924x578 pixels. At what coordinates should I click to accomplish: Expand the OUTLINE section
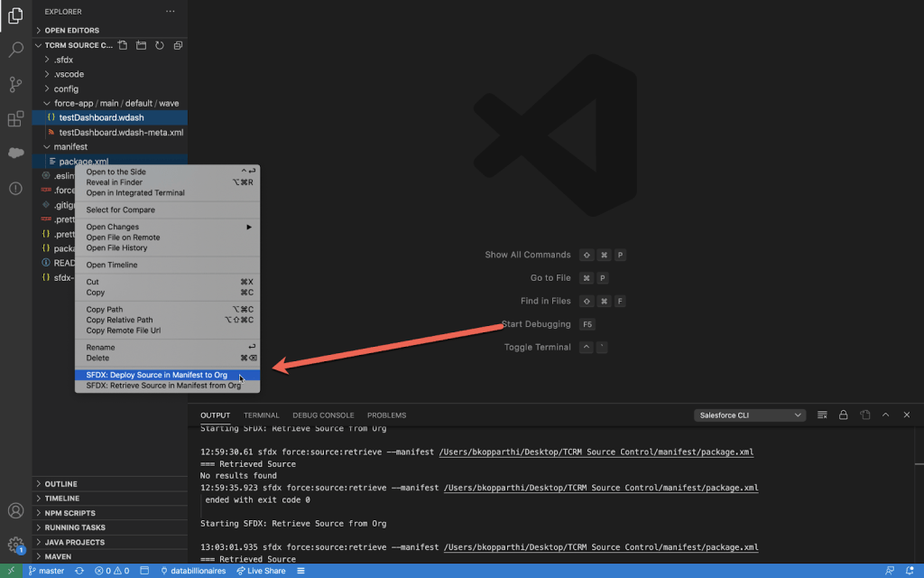(x=61, y=484)
